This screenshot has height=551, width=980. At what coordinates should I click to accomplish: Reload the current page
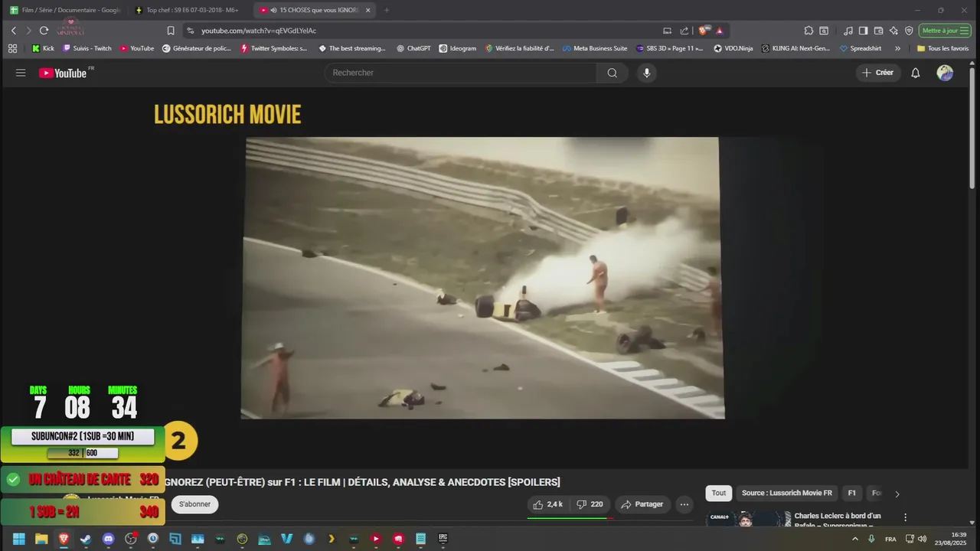pos(44,31)
